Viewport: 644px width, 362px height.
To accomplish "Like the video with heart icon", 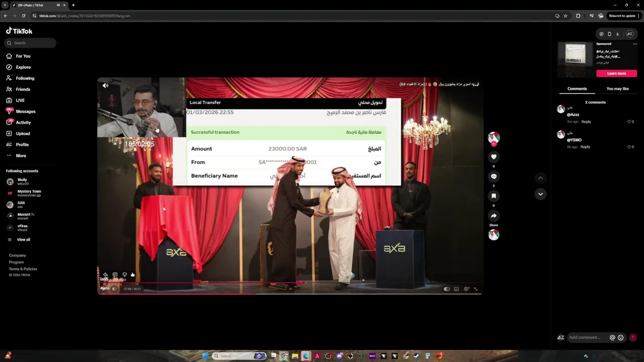I will (494, 157).
